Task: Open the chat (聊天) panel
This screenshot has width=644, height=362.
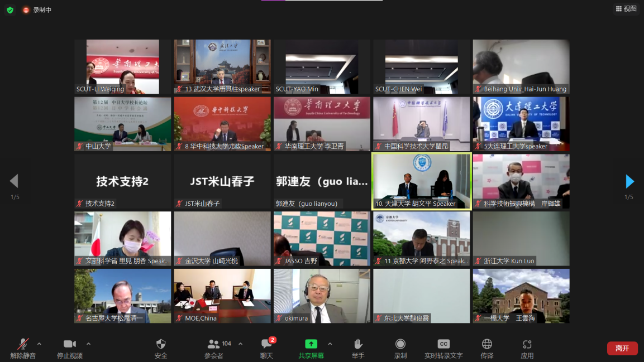Action: click(266, 345)
